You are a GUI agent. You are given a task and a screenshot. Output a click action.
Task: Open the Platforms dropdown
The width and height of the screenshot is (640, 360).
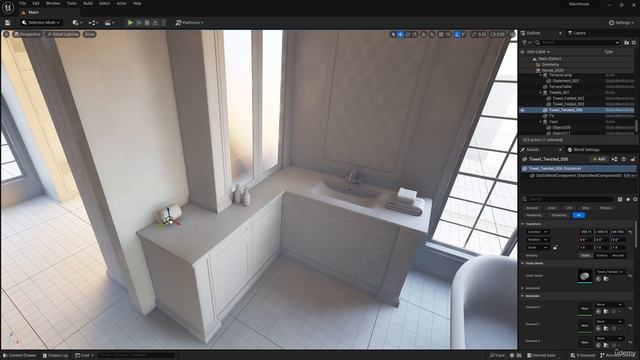pyautogui.click(x=189, y=23)
